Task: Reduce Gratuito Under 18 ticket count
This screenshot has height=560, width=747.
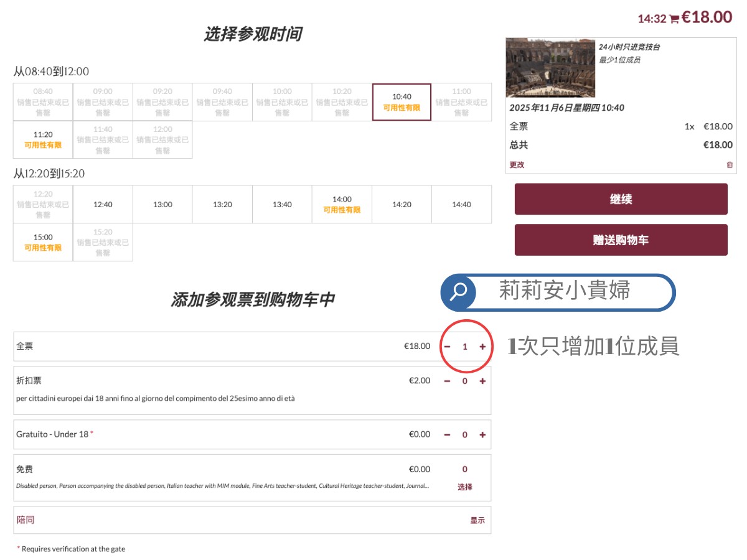Action: tap(447, 435)
